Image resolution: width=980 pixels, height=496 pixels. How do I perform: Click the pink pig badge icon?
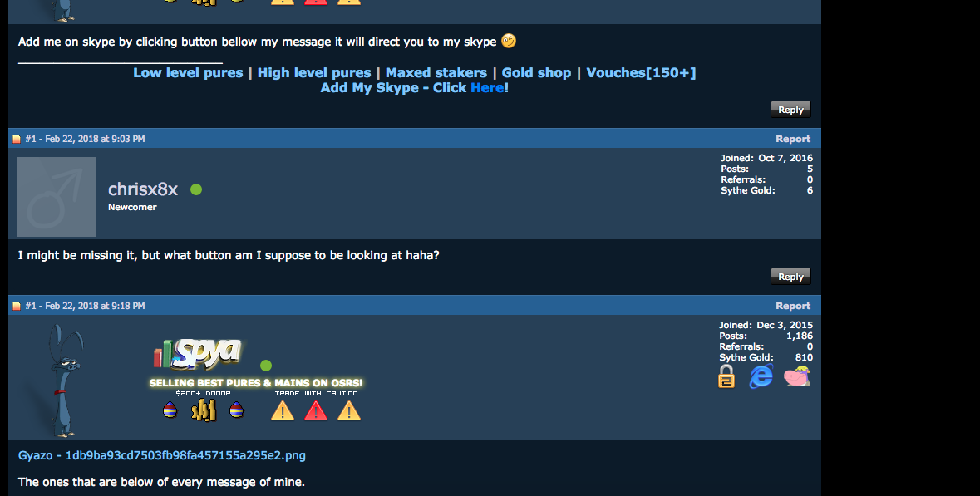pos(797,376)
